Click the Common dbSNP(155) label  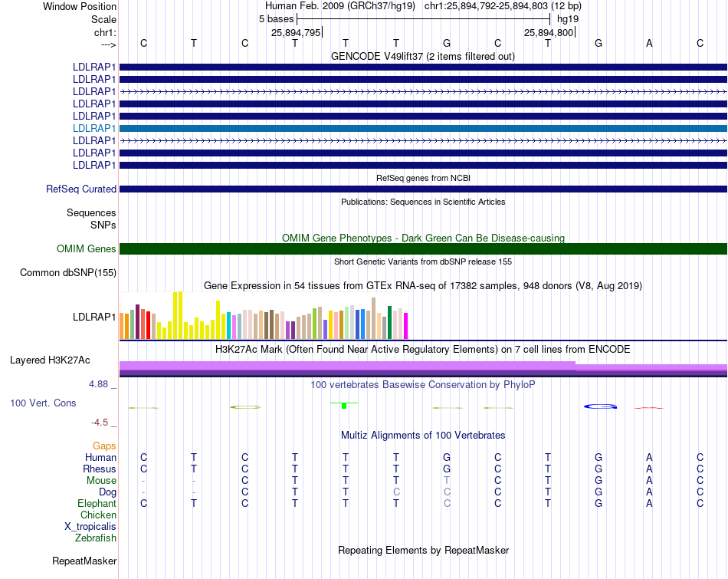pos(67,273)
